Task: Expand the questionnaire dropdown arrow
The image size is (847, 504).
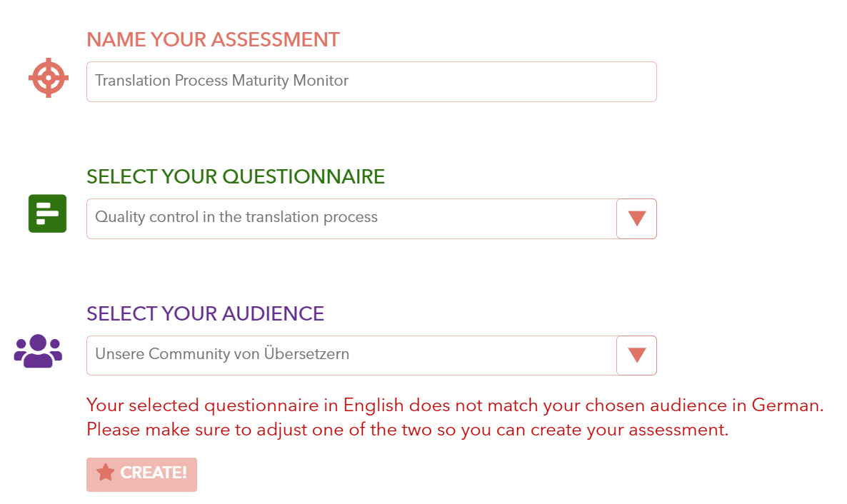Action: (637, 218)
